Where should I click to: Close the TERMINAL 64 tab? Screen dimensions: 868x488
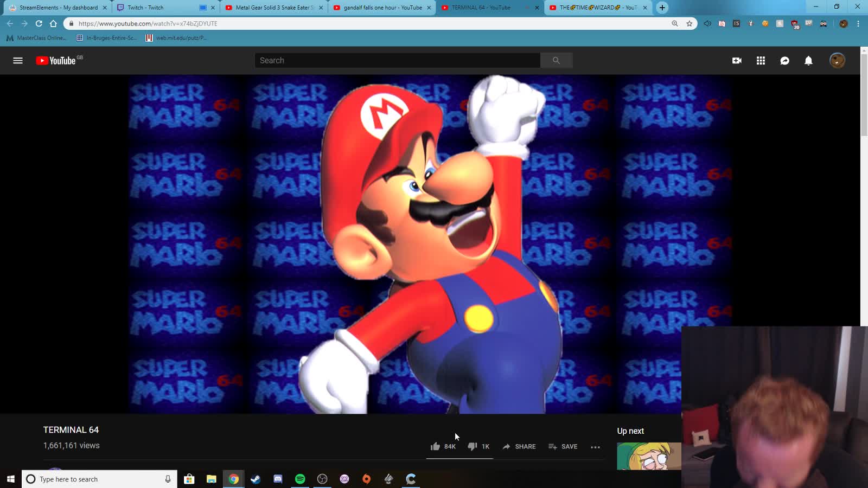pos(537,8)
